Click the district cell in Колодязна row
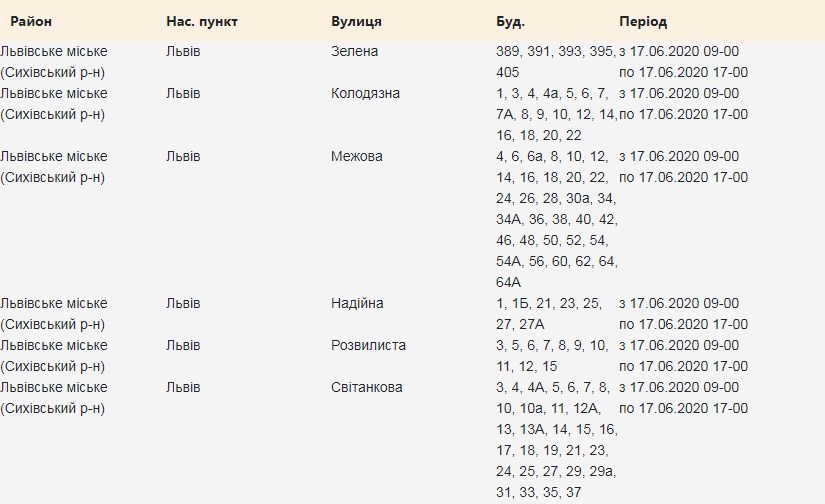The width and height of the screenshot is (825, 504). click(54, 103)
